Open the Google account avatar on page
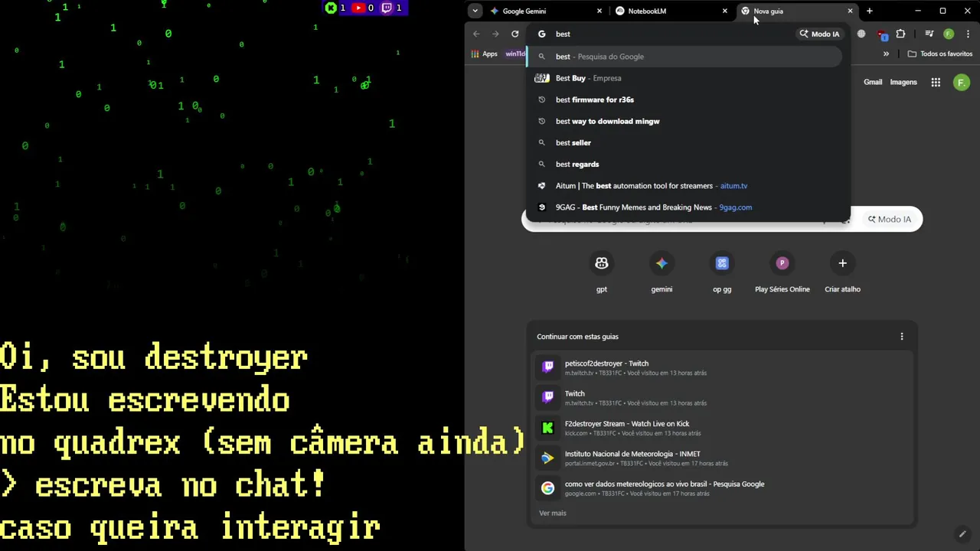 (x=962, y=82)
